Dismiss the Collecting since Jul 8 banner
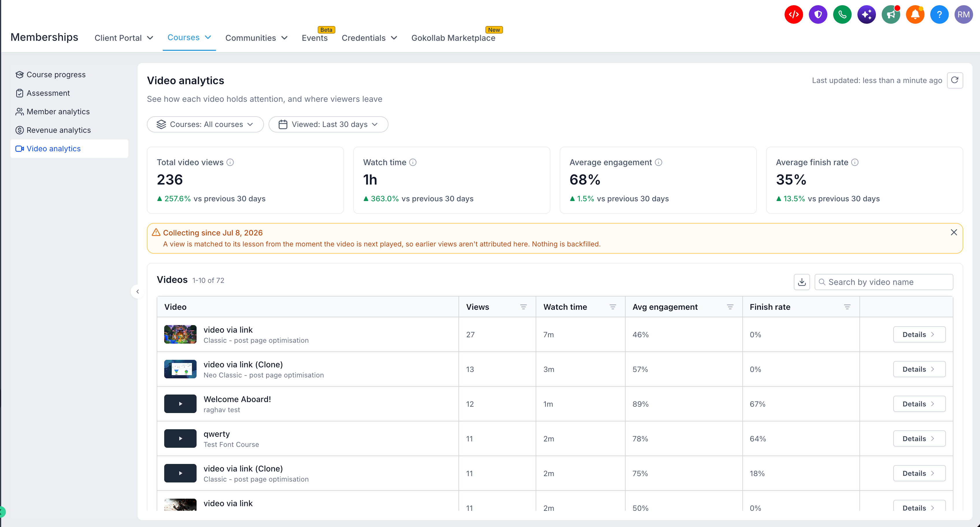 tap(954, 233)
